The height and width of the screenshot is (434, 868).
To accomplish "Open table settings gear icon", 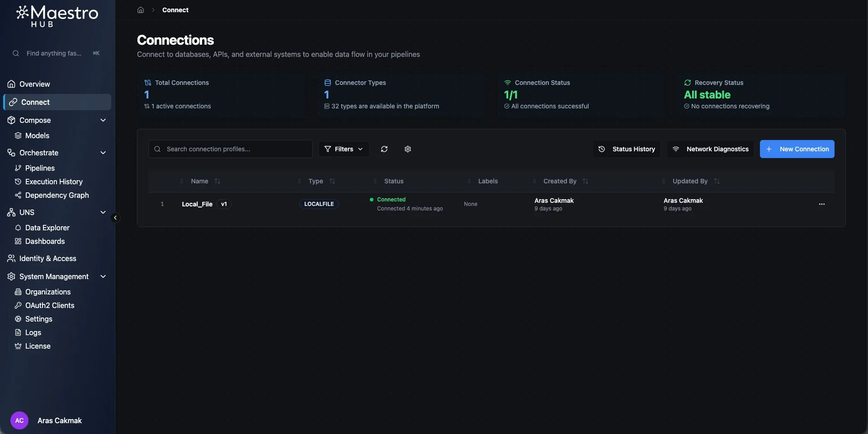I will tap(408, 149).
